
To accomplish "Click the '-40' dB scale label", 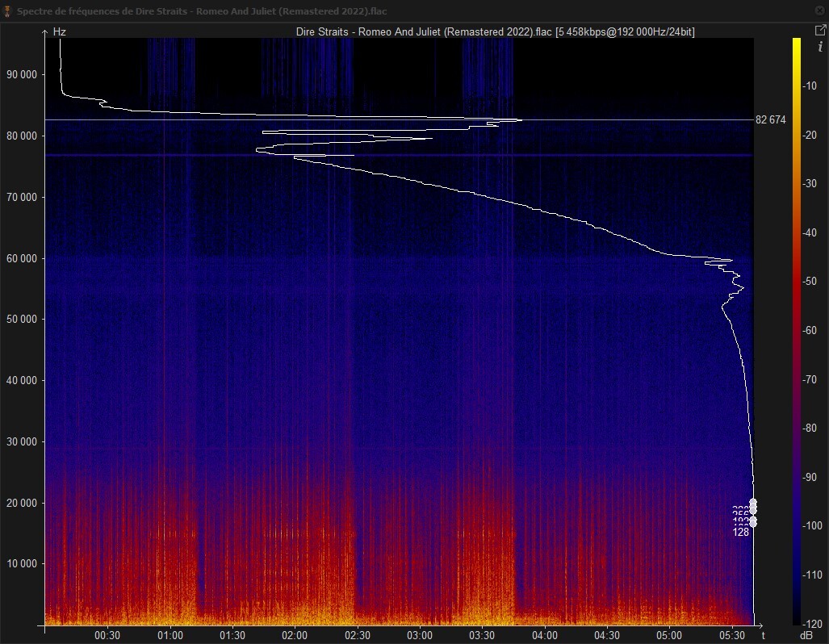I will 810,233.
